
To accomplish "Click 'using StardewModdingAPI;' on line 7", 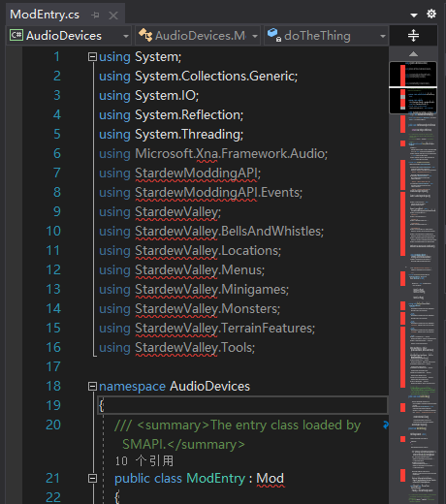I will [x=179, y=173].
